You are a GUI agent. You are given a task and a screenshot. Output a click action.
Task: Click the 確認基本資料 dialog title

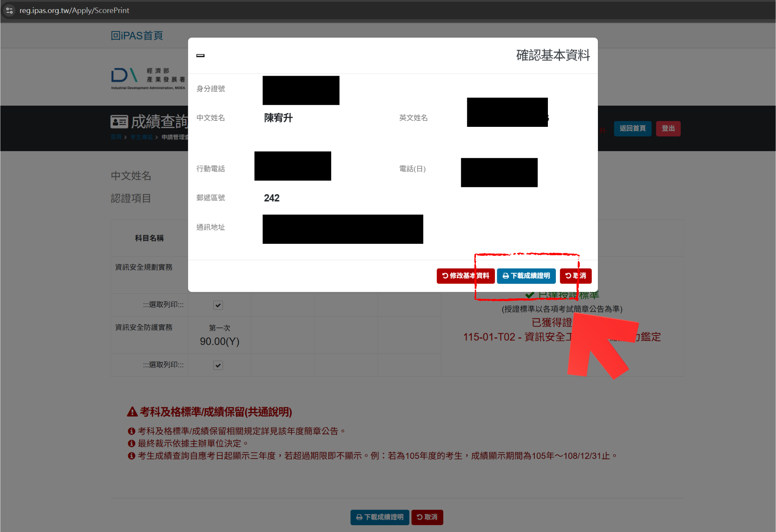(x=553, y=55)
